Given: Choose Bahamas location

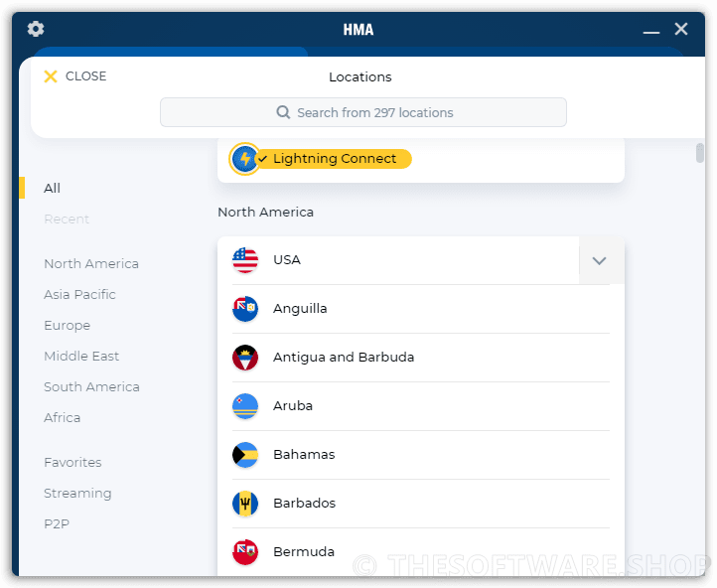Looking at the screenshot, I should click(x=421, y=455).
